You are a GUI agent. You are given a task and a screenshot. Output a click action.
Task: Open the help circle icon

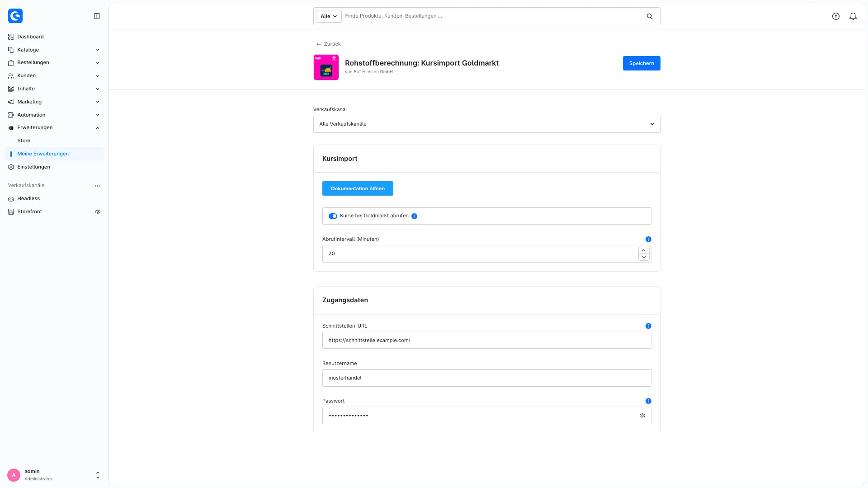click(836, 16)
